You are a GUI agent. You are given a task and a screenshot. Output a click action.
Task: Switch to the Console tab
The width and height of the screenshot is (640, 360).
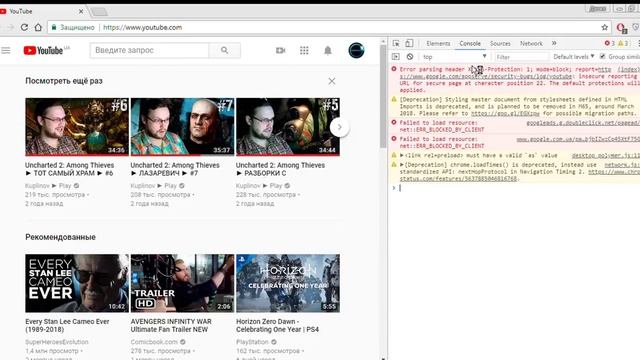470,43
